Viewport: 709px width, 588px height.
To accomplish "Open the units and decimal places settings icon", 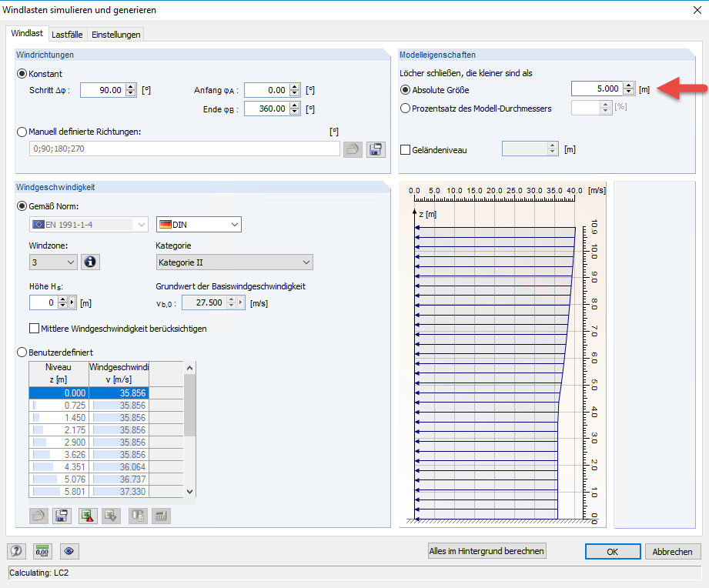I will coord(42,551).
